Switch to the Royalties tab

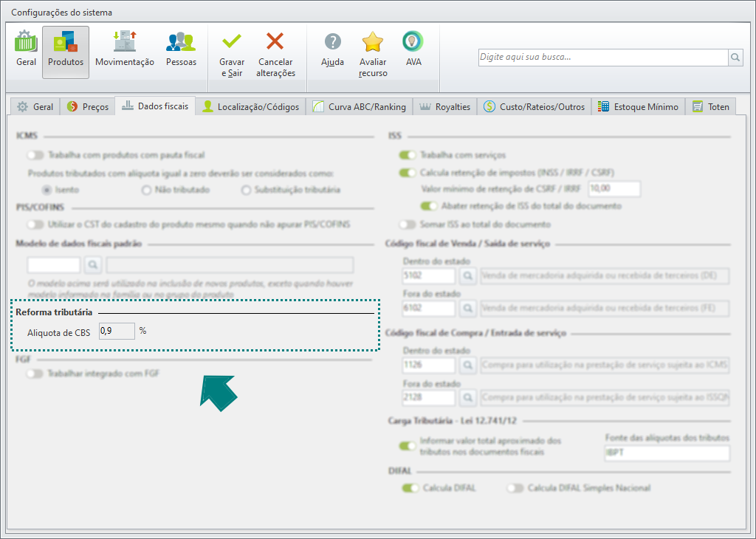[x=444, y=106]
